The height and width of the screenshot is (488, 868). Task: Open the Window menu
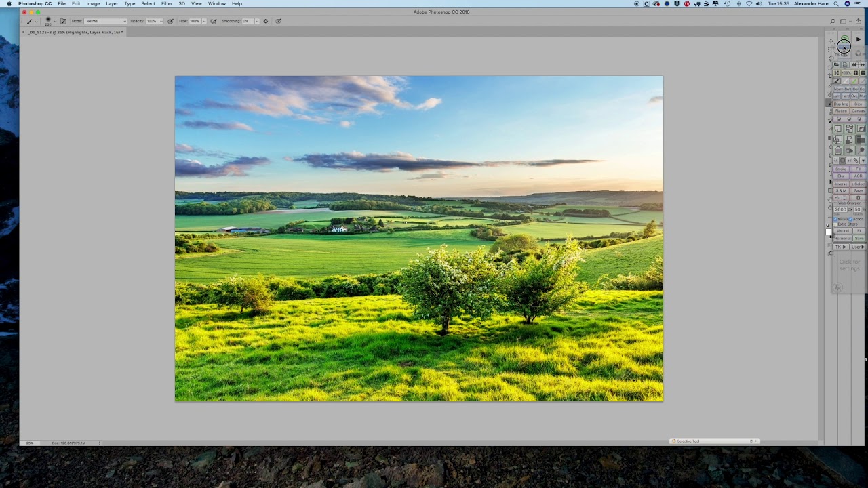[x=217, y=4]
